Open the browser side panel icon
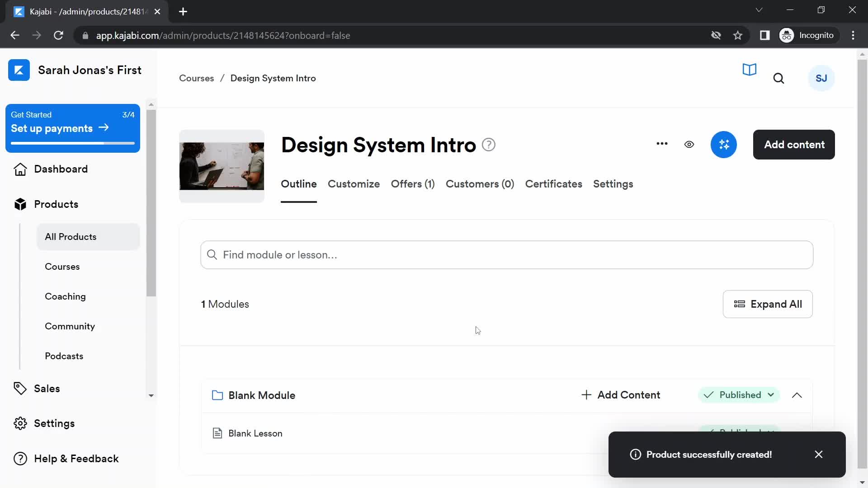Screen dimensions: 868x488 pyautogui.click(x=765, y=35)
